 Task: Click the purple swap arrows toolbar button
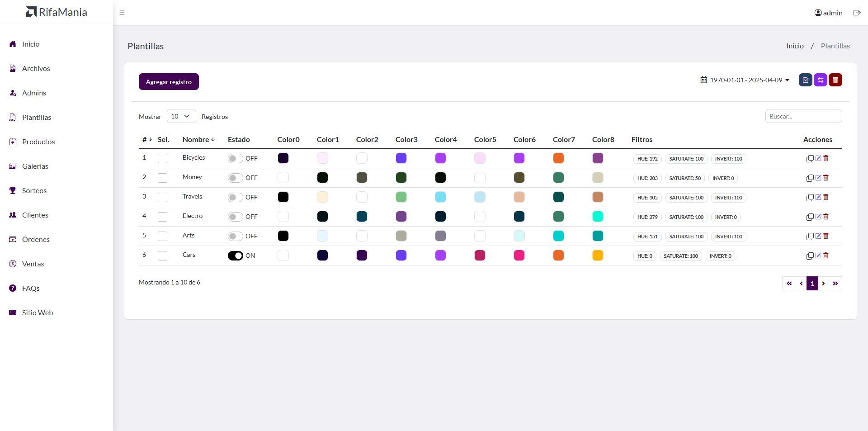tap(821, 80)
